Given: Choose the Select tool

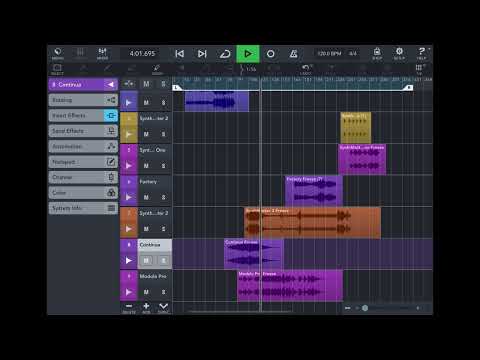Looking at the screenshot, I should point(57,70).
